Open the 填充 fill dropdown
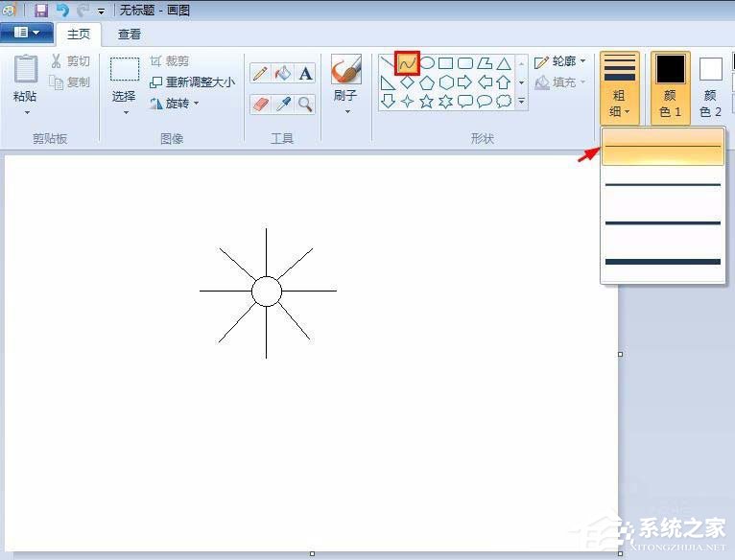The width and height of the screenshot is (735, 560). [x=560, y=82]
